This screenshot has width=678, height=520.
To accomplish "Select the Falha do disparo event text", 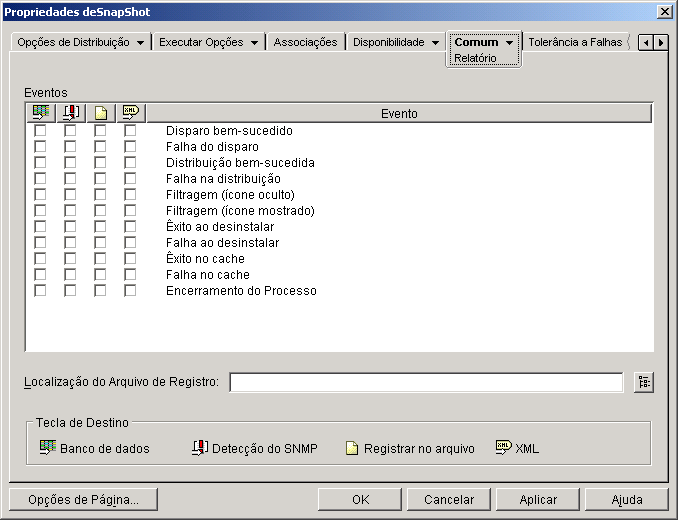I will [x=212, y=147].
